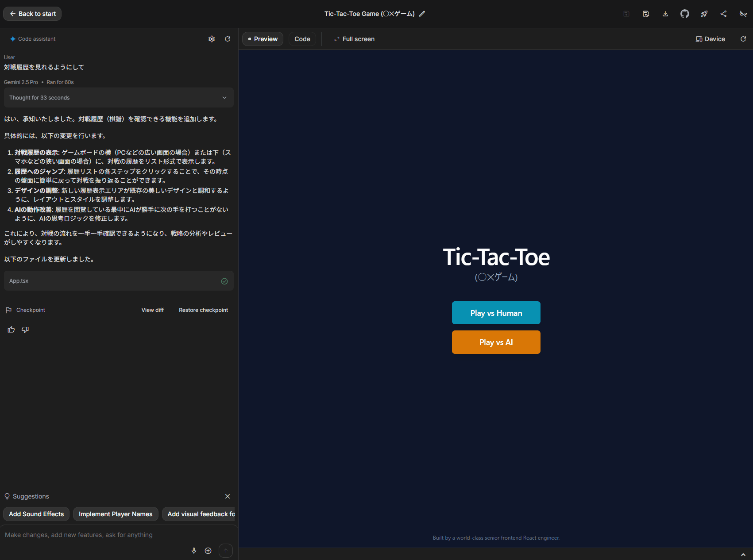Switch to the Preview tab
753x560 pixels.
263,39
